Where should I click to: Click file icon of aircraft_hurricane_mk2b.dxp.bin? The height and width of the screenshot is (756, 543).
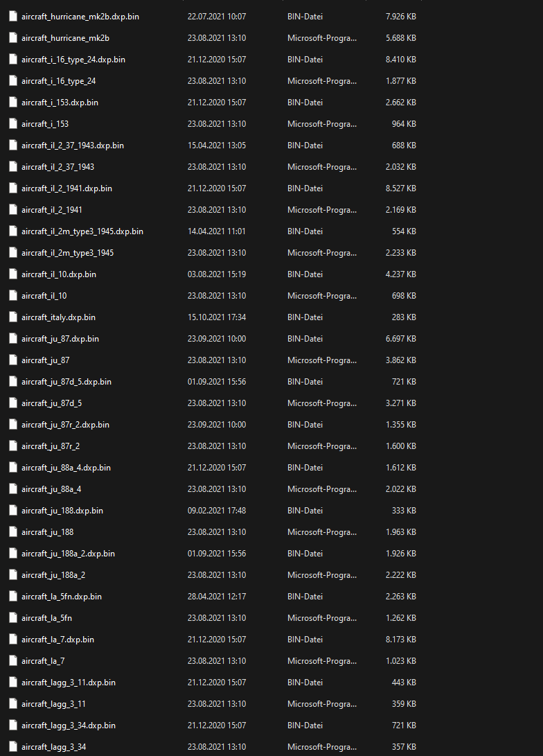point(13,17)
